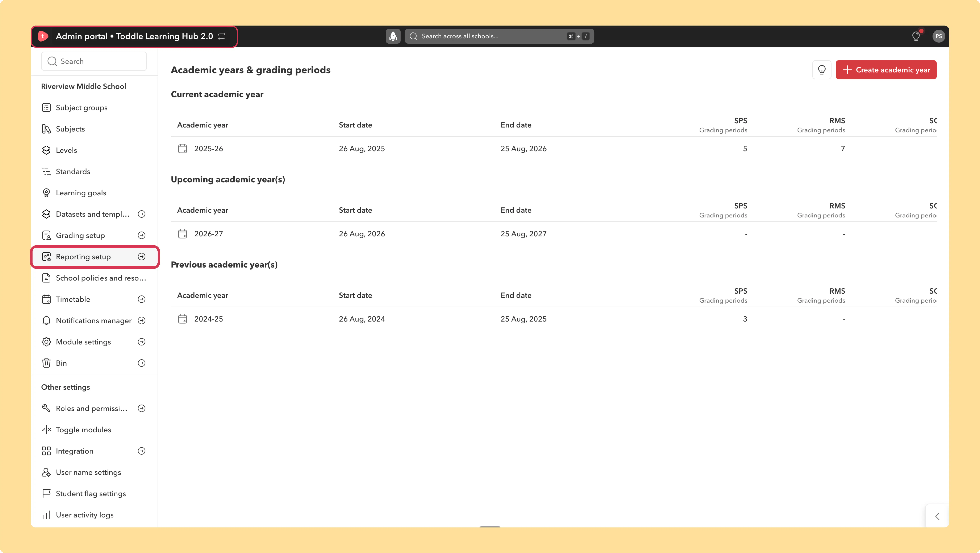Click the Student flag settings icon
980x553 pixels.
tap(46, 494)
